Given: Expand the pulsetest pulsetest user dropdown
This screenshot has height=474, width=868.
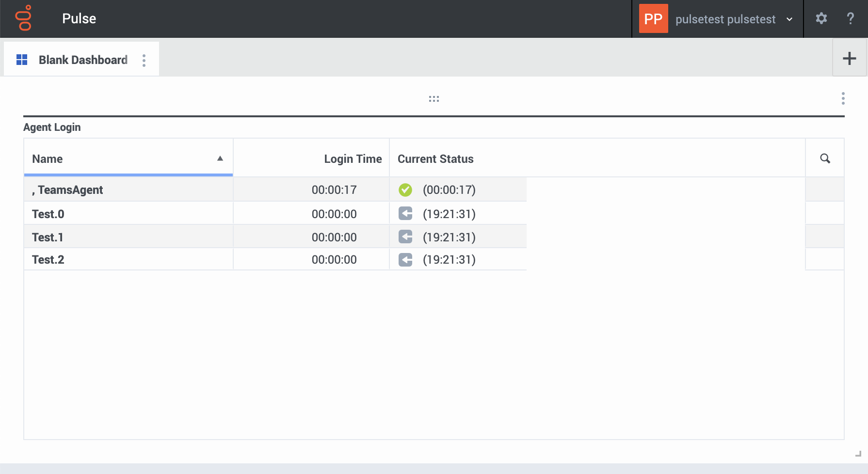Looking at the screenshot, I should click(789, 19).
